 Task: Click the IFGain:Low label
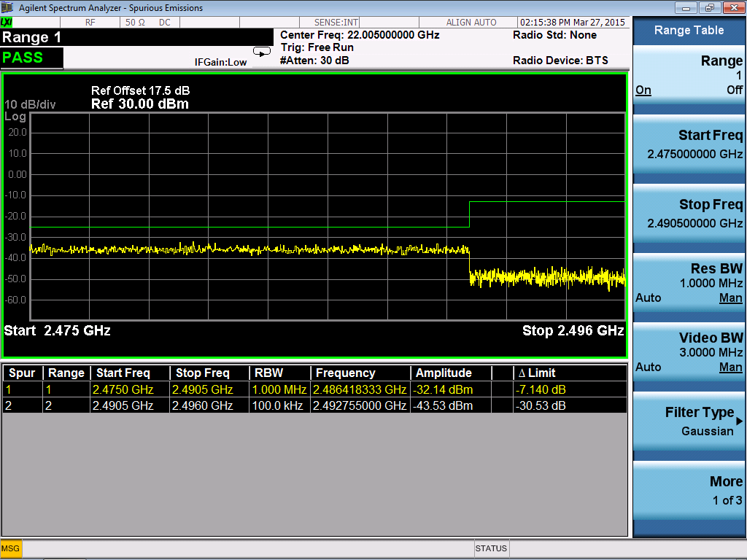tap(220, 62)
